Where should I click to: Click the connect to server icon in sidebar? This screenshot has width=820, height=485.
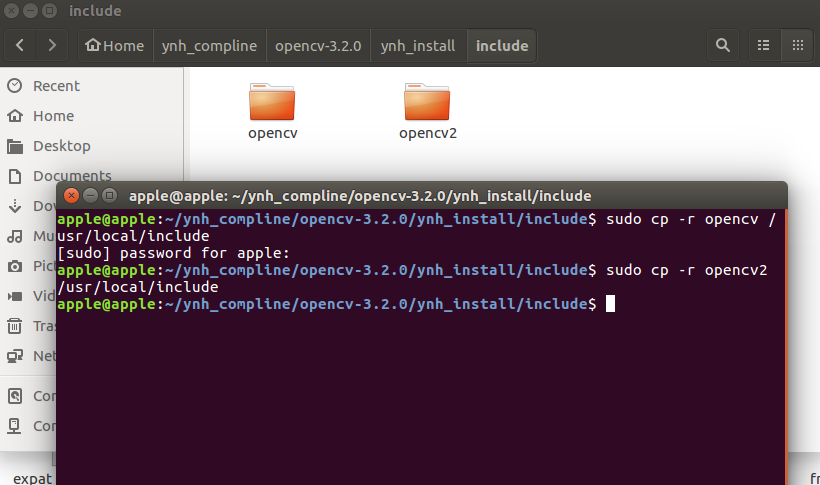click(x=15, y=426)
